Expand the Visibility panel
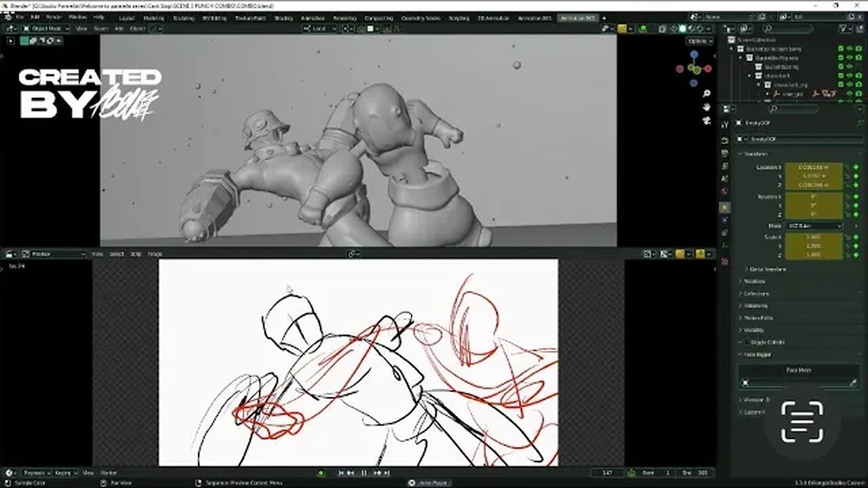 [x=754, y=330]
